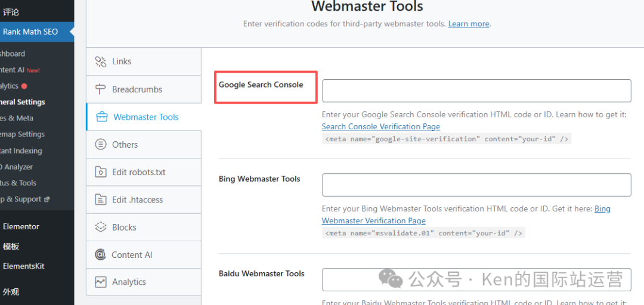Image resolution: width=644 pixels, height=305 pixels.
Task: Open the Breadcrumbs settings tab
Action: [x=144, y=89]
